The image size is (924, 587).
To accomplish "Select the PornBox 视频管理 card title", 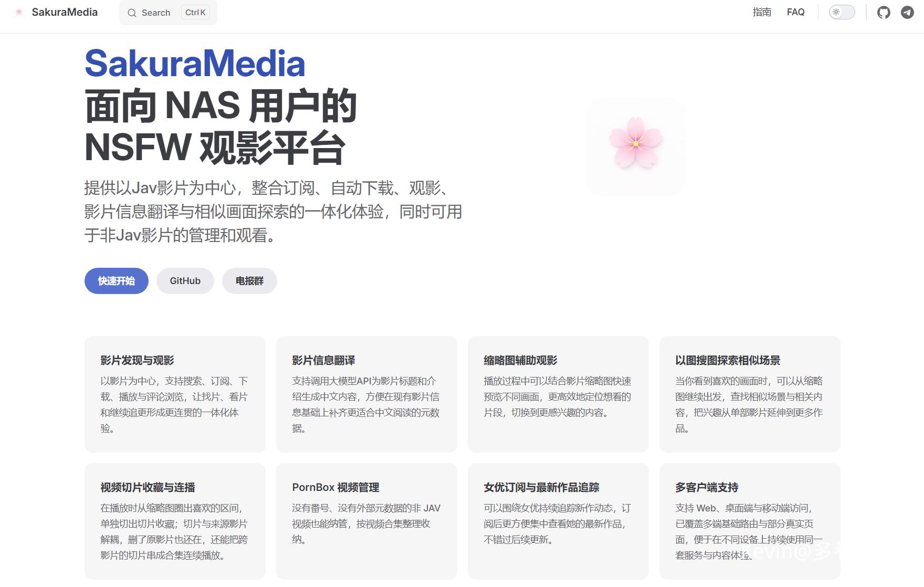I will [335, 487].
